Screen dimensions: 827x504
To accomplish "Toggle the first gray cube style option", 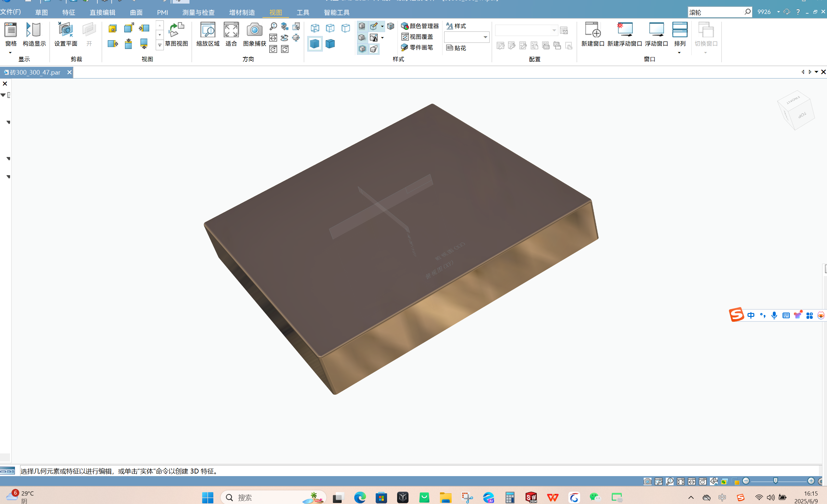I will [x=362, y=26].
